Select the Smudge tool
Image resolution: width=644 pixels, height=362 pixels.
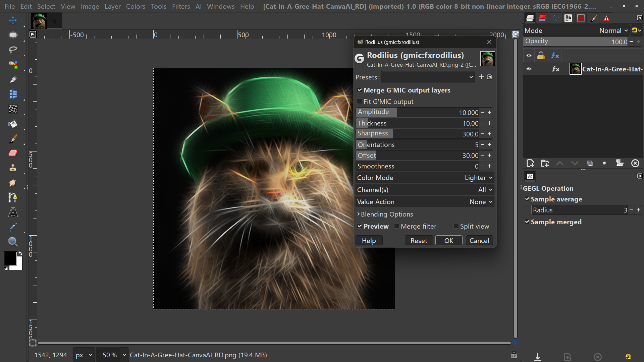pyautogui.click(x=13, y=183)
